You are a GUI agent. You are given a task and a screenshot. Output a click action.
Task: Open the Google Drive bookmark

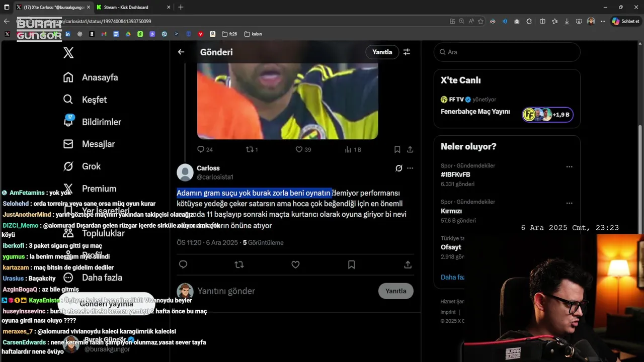(128, 34)
